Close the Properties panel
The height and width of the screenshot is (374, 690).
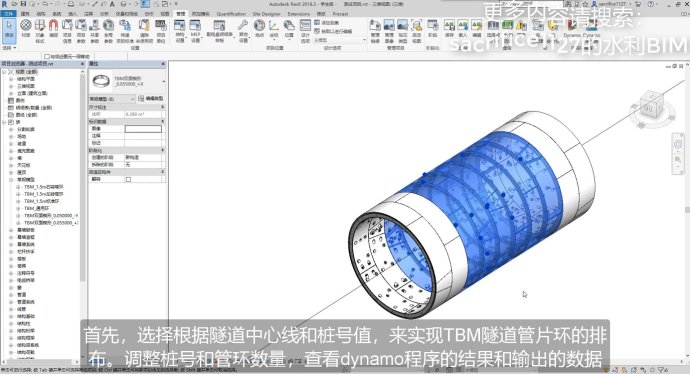(163, 64)
